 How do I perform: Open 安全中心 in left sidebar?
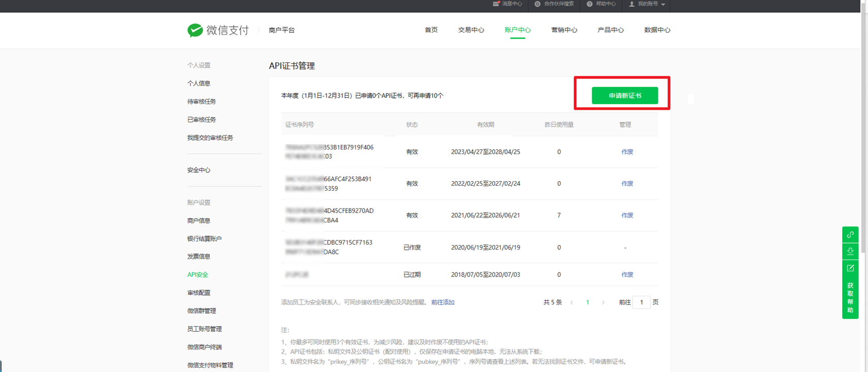199,170
